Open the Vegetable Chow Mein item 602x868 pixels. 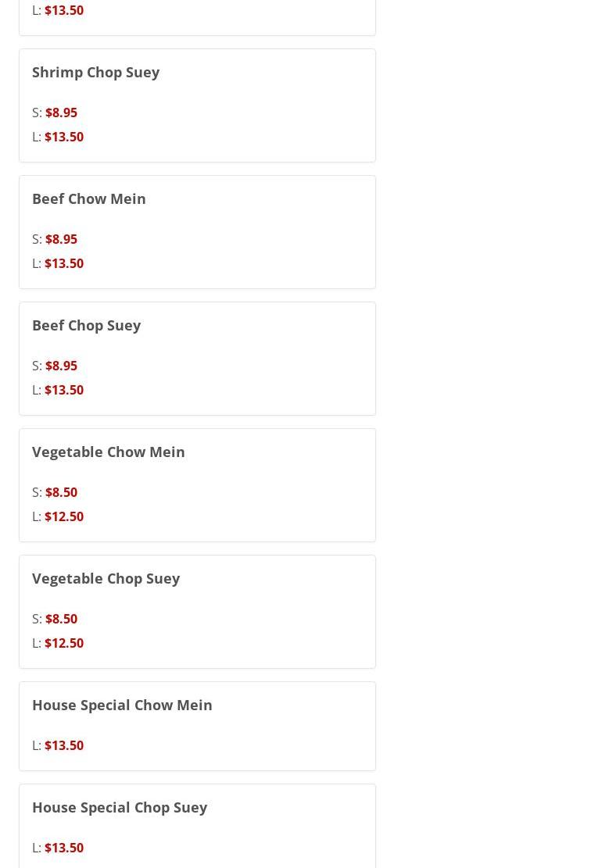point(108,452)
